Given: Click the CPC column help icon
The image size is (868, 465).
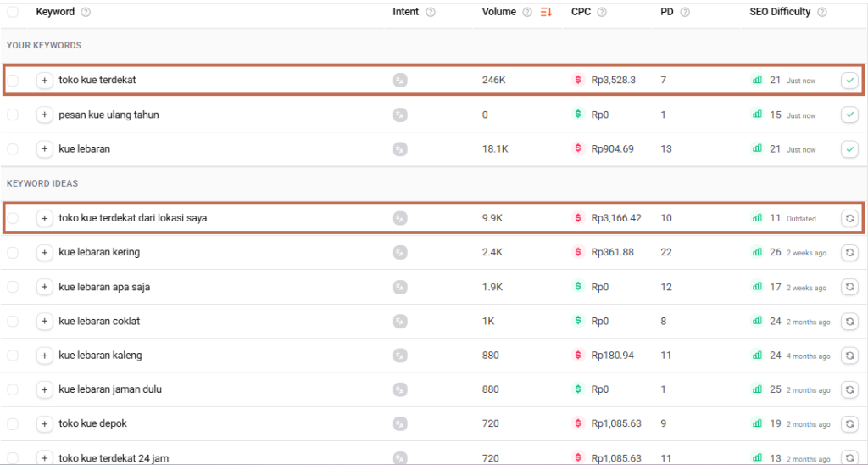Looking at the screenshot, I should (602, 12).
